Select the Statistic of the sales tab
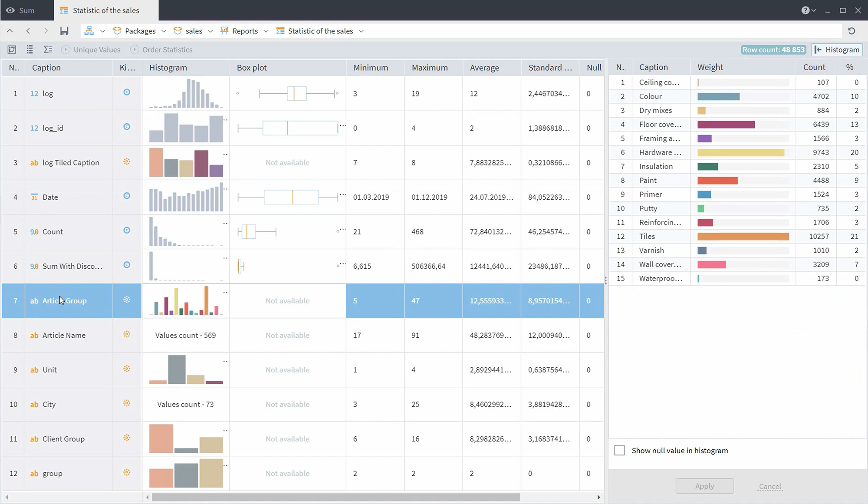The height and width of the screenshot is (504, 868). click(105, 10)
